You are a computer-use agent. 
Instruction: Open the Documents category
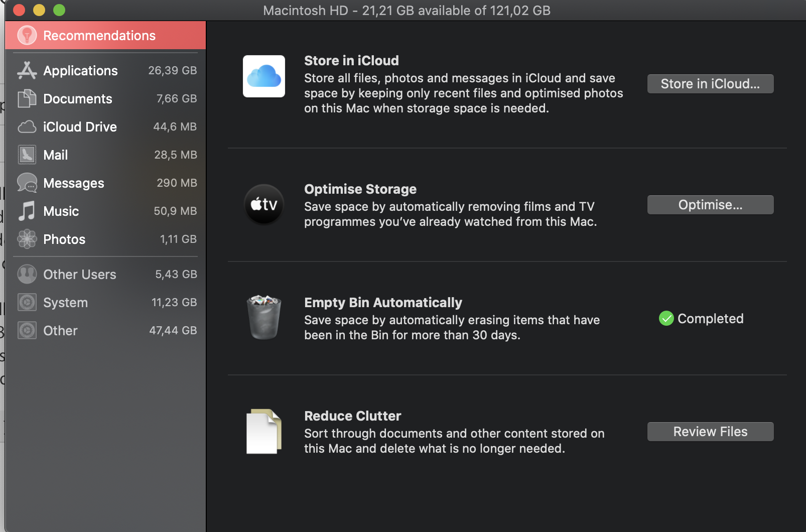click(105, 98)
